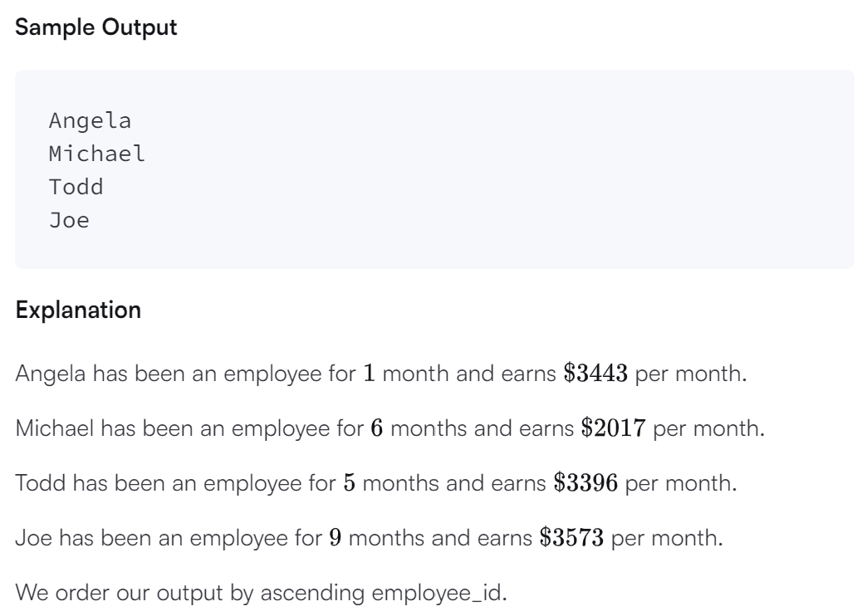Click the number 6 in Michael's sentence
This screenshot has height=616, width=867.
pos(377,428)
